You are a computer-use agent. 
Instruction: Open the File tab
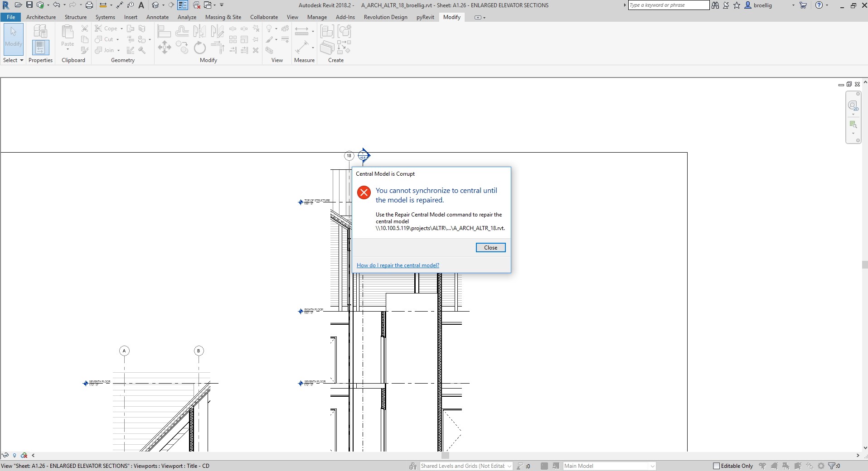click(11, 17)
